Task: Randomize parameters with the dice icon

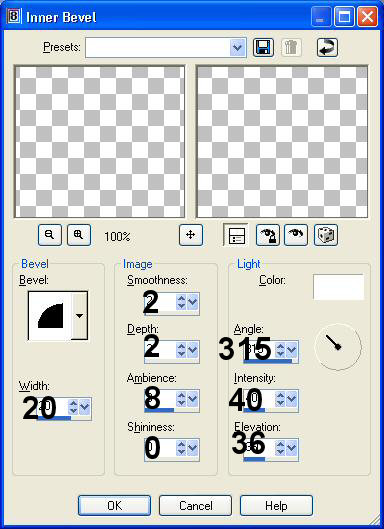Action: click(x=326, y=235)
